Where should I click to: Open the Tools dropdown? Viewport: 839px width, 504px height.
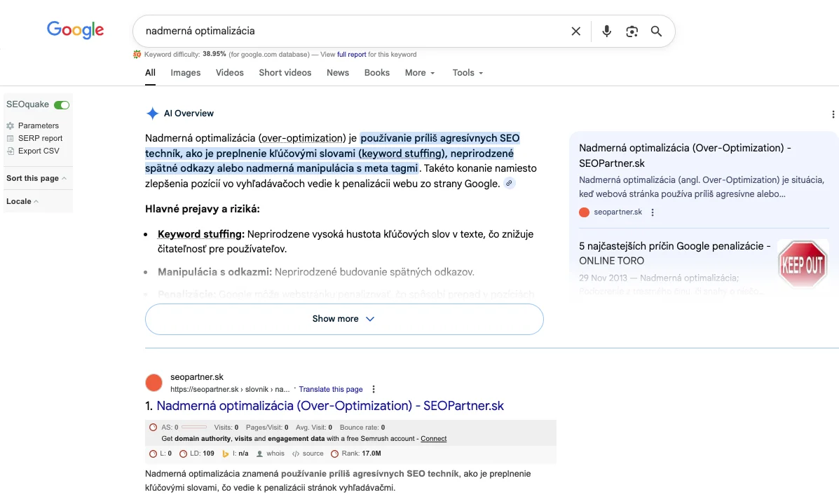point(468,73)
